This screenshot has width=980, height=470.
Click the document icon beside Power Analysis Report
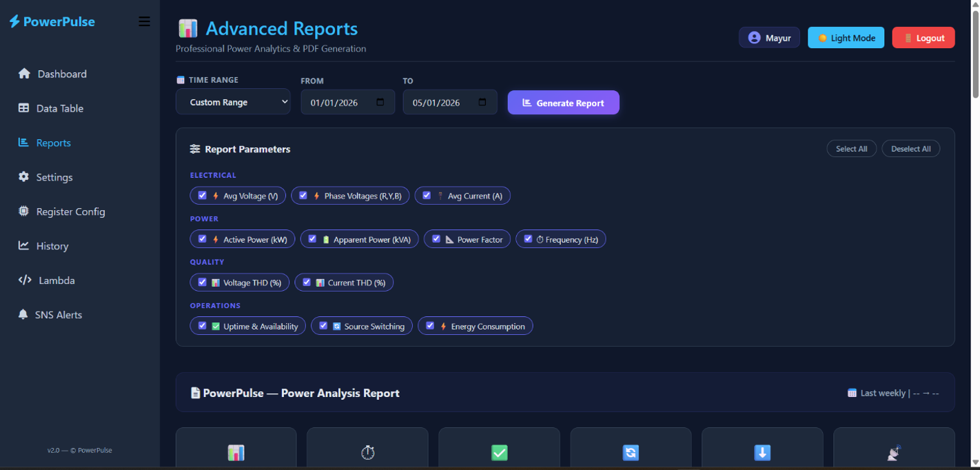[x=195, y=393]
